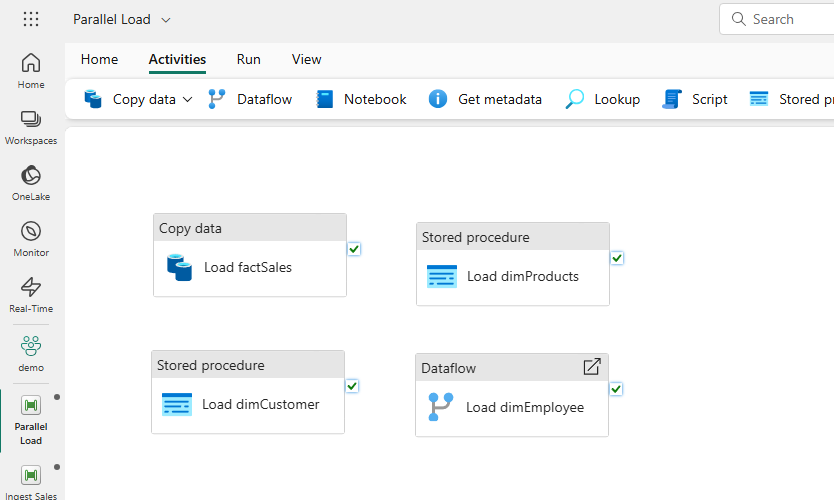Expand the Copy data dropdown arrow
Screen dimensions: 834x500
click(x=188, y=99)
